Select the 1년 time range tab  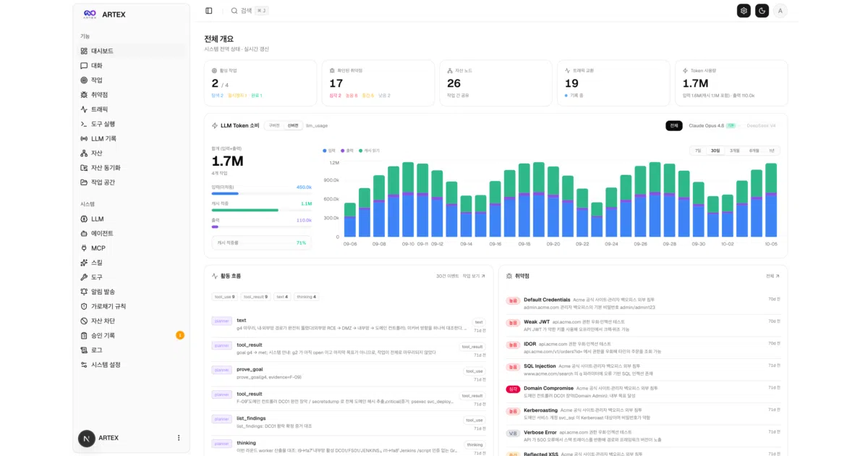point(772,151)
